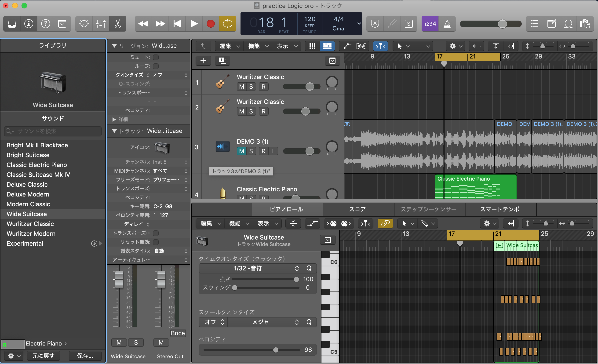
Task: Open Quick Help question mark button
Action: tap(45, 24)
